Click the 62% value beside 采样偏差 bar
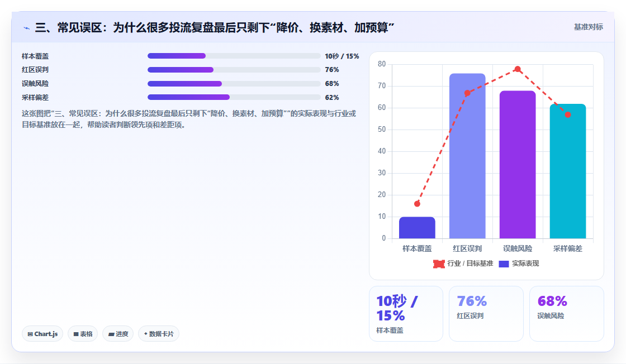Screen dimensions: 626x364 332,98
